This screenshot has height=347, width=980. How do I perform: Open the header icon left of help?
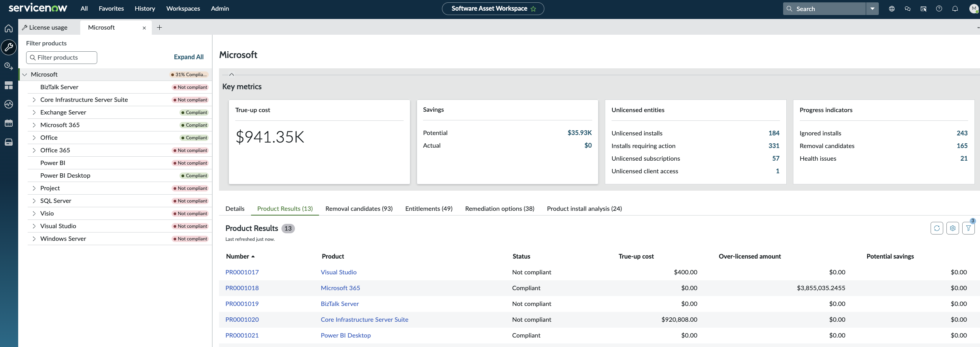923,9
